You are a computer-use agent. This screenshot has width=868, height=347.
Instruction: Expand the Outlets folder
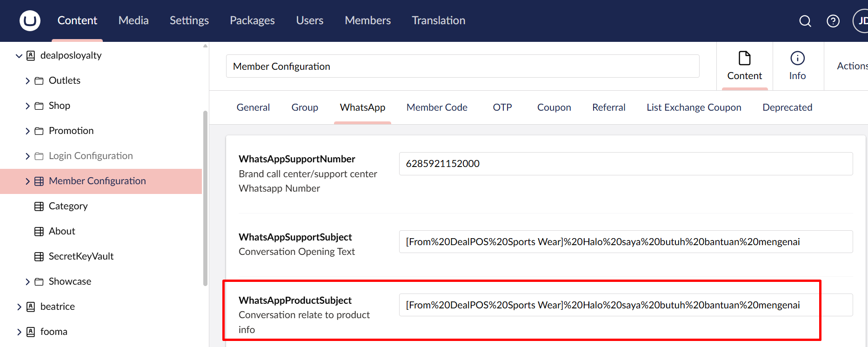tap(27, 81)
